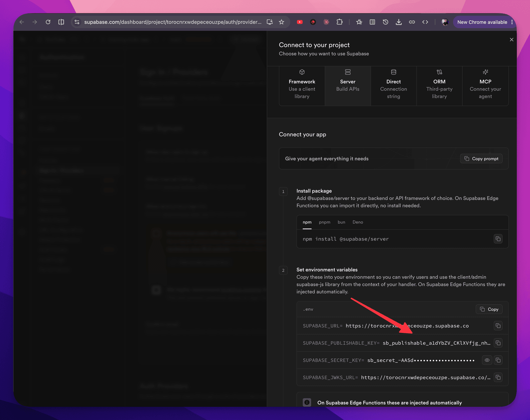
Task: Switch to the Deno tab
Action: point(358,222)
